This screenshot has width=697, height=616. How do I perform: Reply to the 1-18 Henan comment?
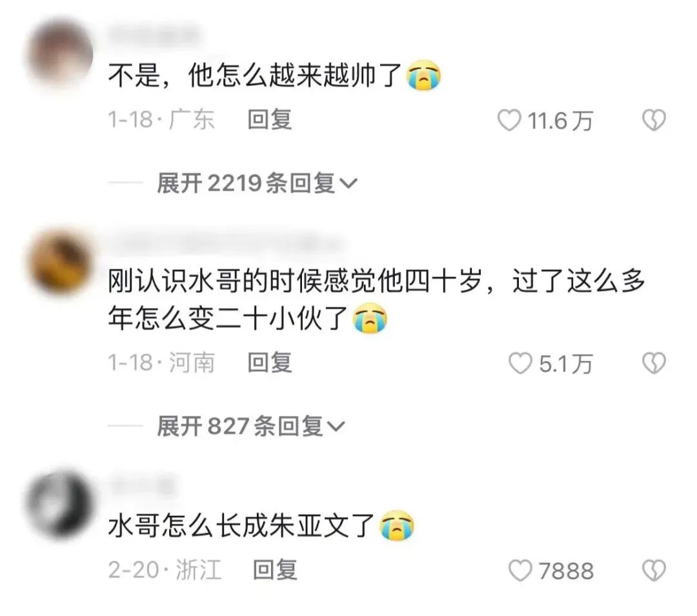269,362
